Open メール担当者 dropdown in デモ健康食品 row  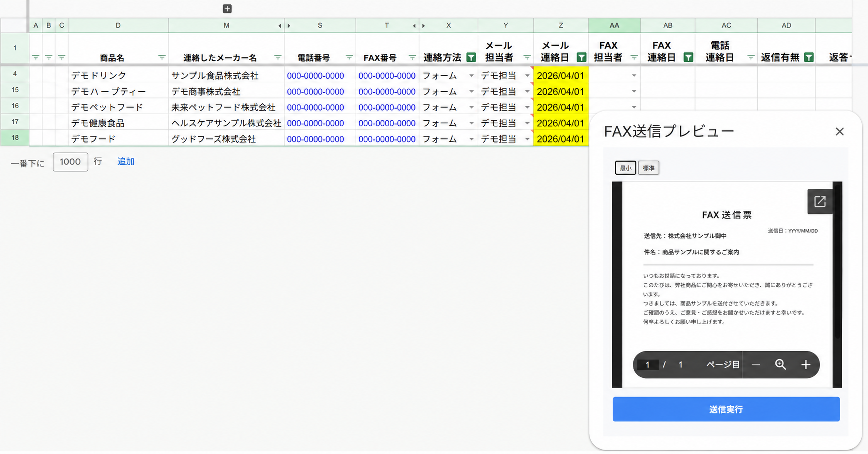point(527,123)
